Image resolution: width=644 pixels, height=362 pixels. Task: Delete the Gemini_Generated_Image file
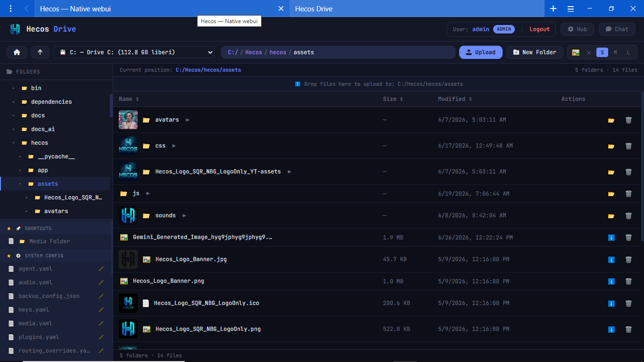(x=628, y=238)
